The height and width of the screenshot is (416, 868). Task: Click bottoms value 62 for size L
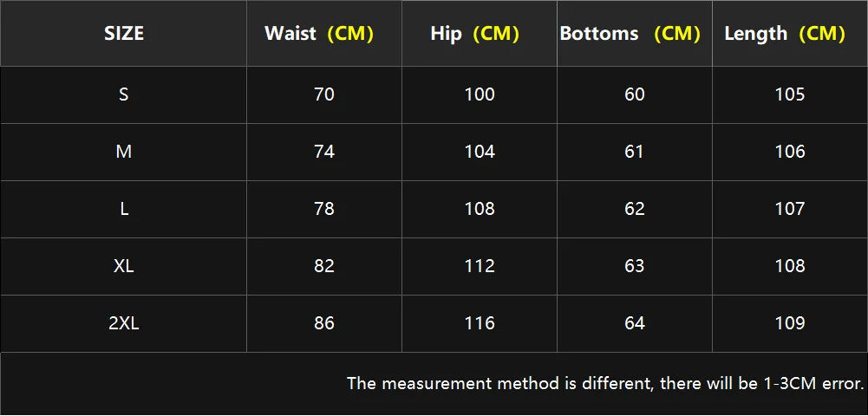pos(635,209)
